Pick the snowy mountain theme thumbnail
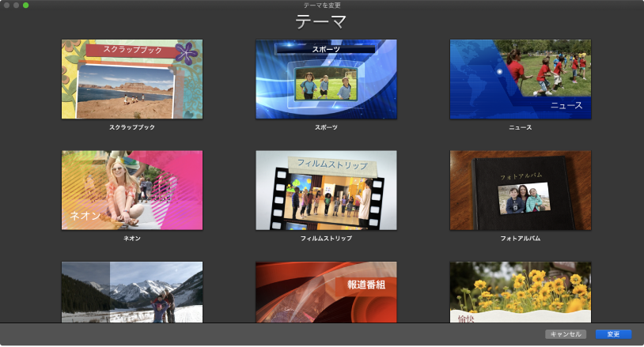Image resolution: width=644 pixels, height=347 pixels. point(132,292)
